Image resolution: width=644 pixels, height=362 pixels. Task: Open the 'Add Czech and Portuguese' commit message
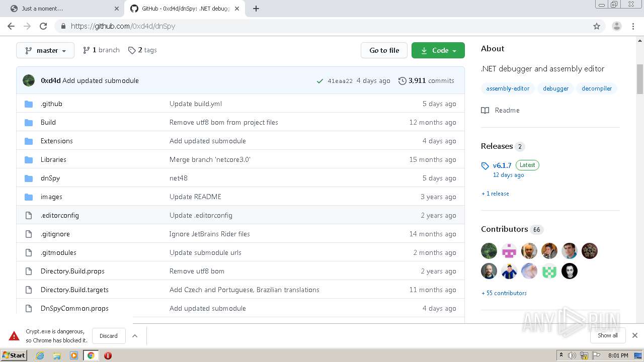245,290
